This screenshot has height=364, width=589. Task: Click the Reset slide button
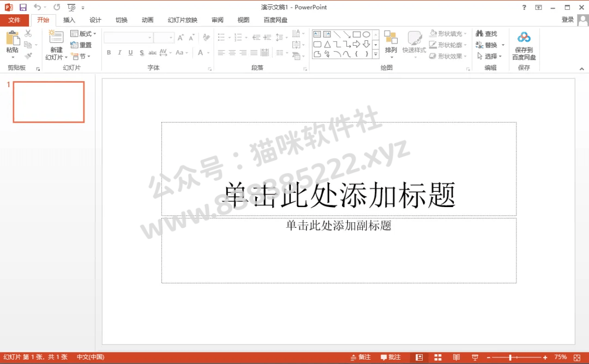[81, 45]
